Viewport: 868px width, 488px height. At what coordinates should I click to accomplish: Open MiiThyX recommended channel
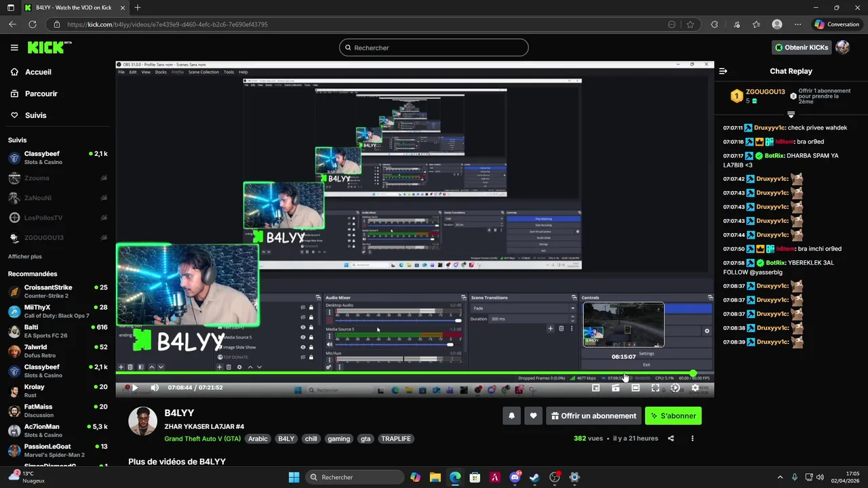58,311
